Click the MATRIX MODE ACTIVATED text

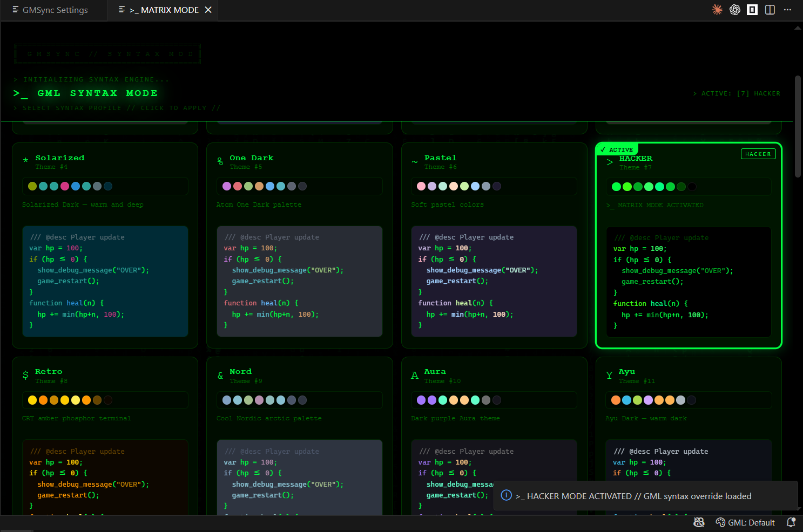[x=655, y=205]
